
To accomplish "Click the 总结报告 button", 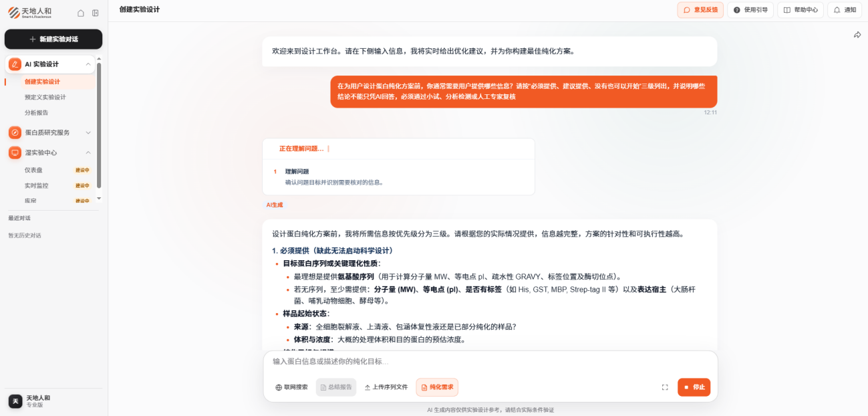I will coord(336,387).
